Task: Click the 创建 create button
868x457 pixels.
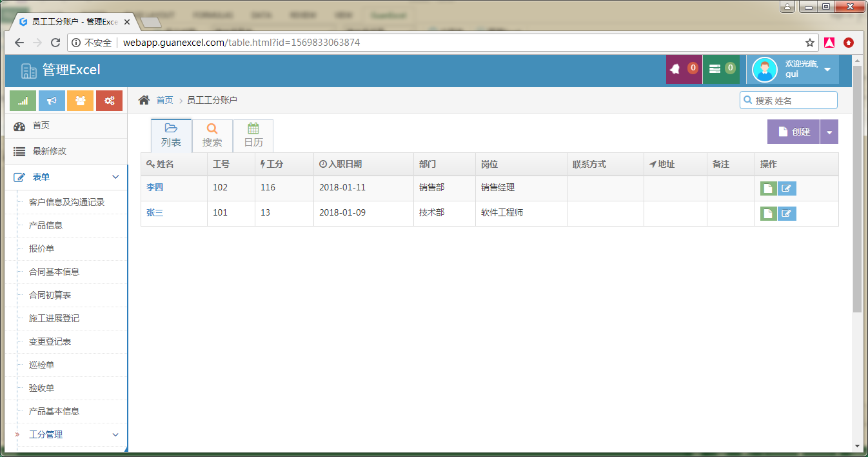Action: click(794, 132)
